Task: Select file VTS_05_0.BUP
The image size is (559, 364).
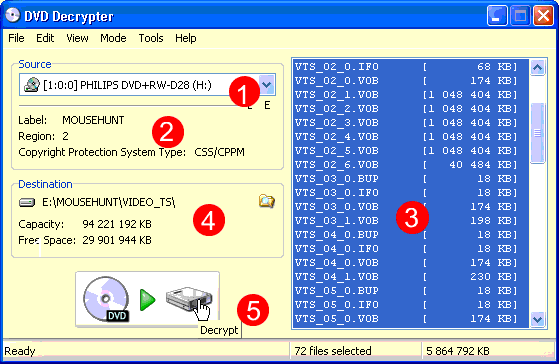Action: click(x=410, y=291)
